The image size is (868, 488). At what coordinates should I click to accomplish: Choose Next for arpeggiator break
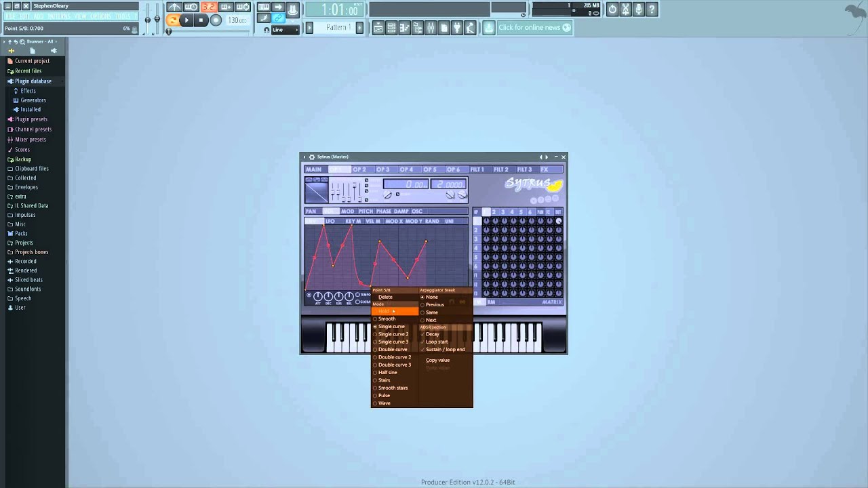click(x=446, y=320)
